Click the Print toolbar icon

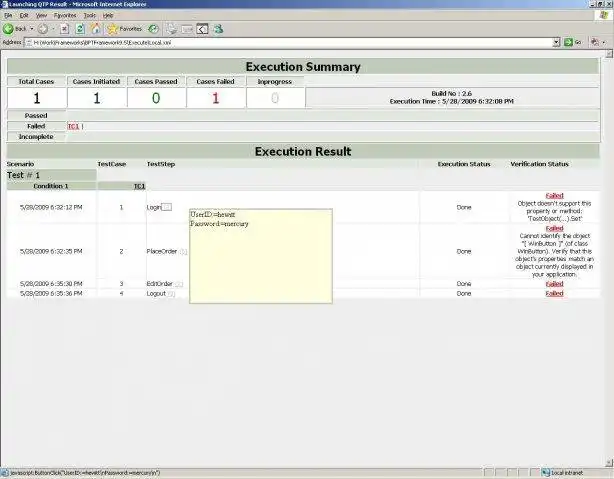pos(172,29)
